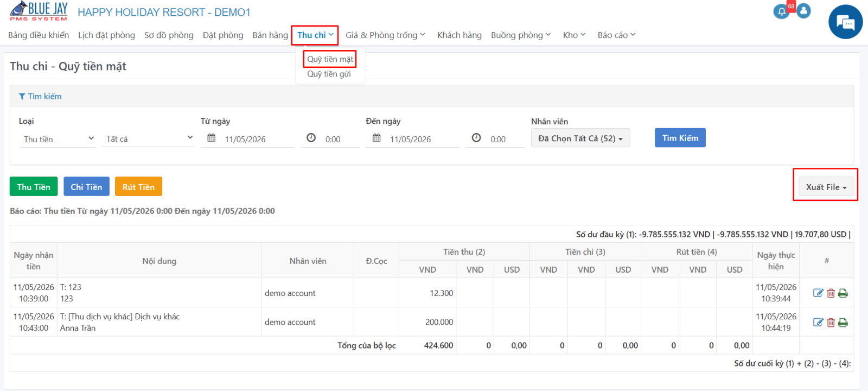
Task: Click the Rút tiền (4) column header
Action: (x=697, y=251)
